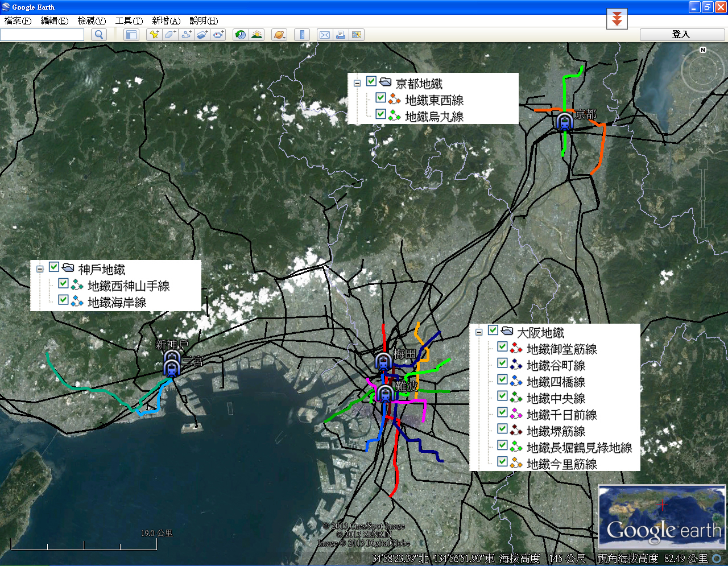This screenshot has width=728, height=566.
Task: Collapse the 京都地鐵 folder tree
Action: pos(357,83)
